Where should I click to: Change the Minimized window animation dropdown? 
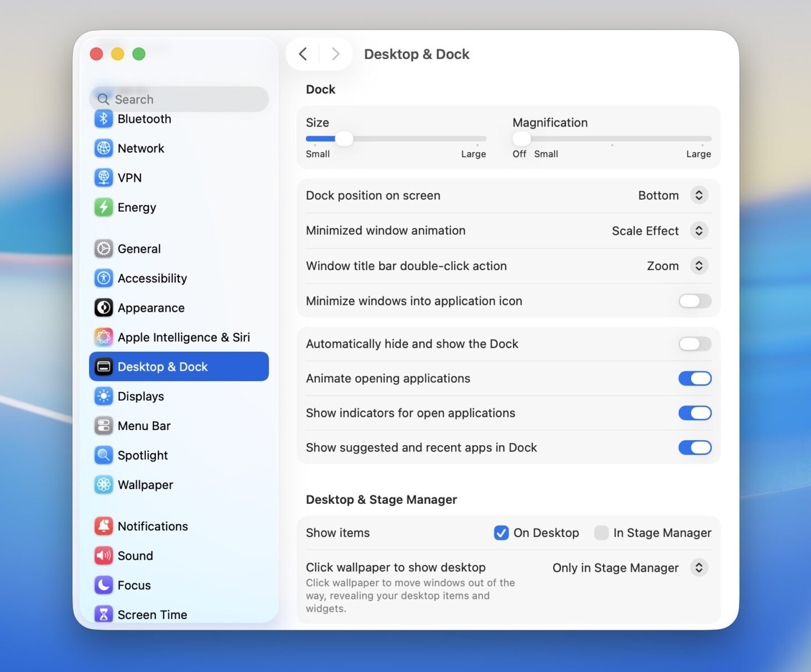tap(699, 231)
